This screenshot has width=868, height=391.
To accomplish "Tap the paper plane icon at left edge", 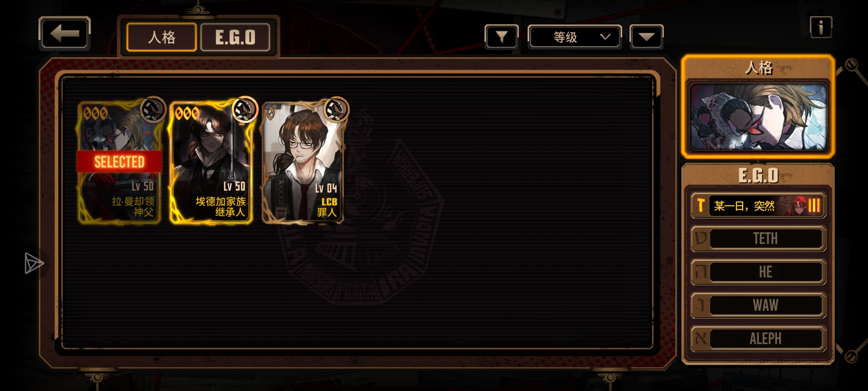I will pos(34,263).
